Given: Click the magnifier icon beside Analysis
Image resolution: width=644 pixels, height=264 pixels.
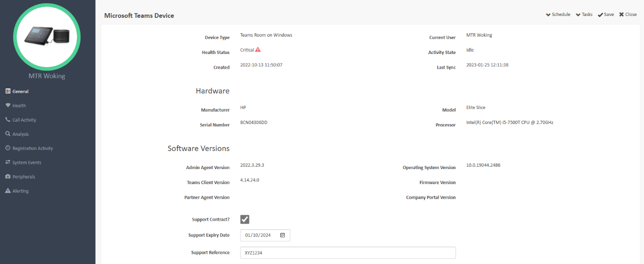Looking at the screenshot, I should [8, 134].
